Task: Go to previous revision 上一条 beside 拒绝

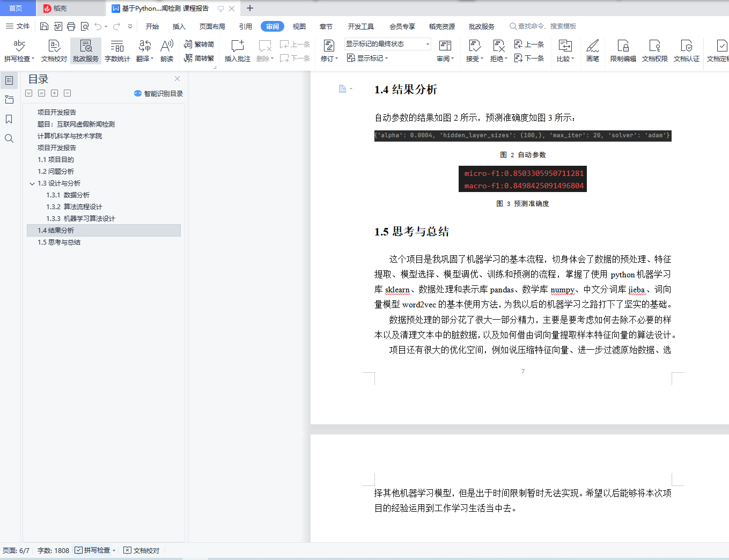Action: [529, 44]
